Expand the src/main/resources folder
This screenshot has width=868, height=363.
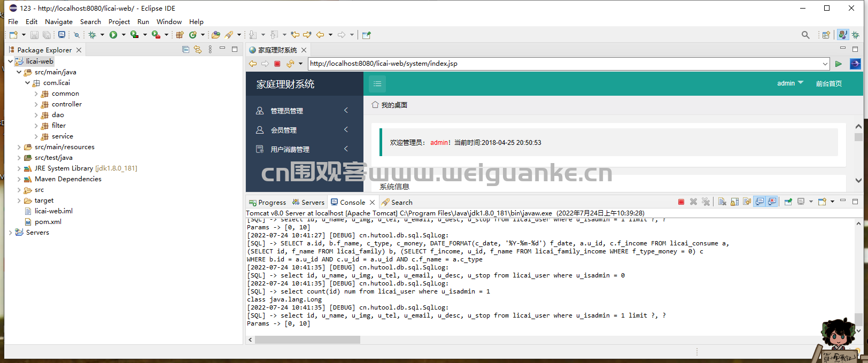[x=19, y=147]
